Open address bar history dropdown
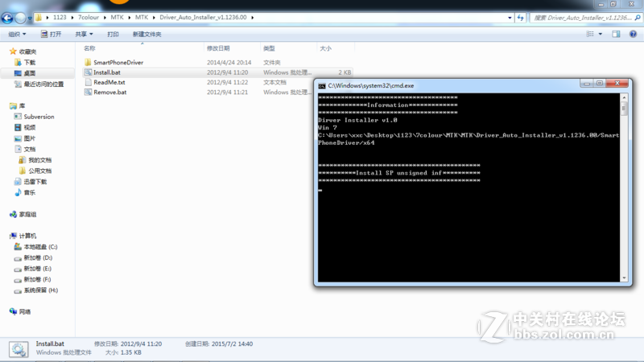Image resolution: width=644 pixels, height=362 pixels. [510, 18]
